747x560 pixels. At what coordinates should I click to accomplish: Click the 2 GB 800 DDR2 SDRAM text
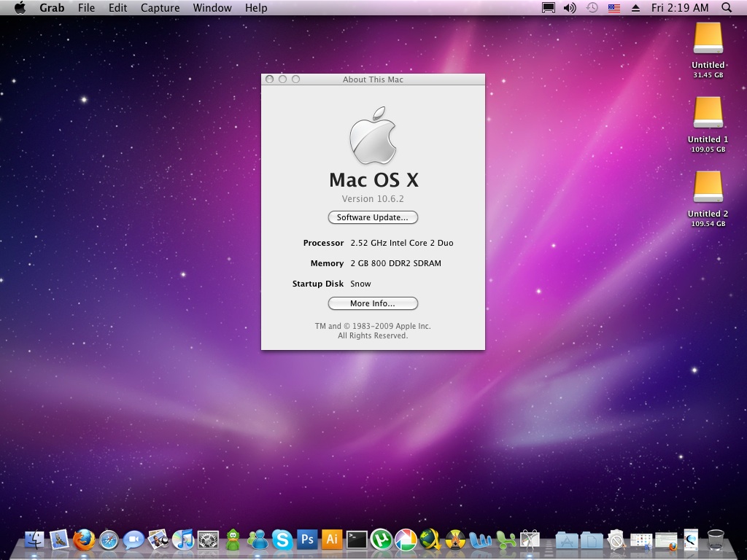396,263
